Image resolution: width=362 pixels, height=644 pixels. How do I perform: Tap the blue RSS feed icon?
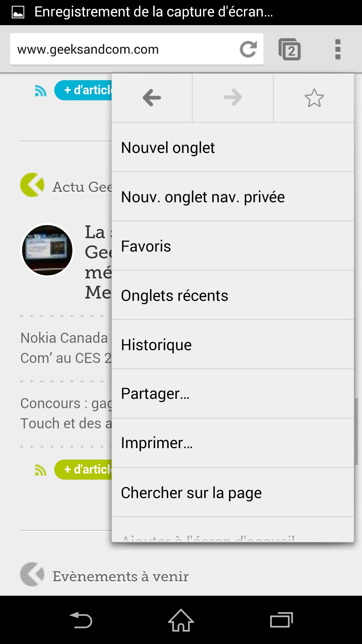point(41,91)
